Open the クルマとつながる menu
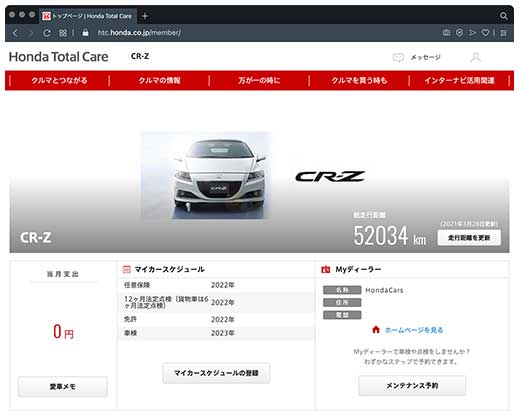The image size is (519, 420). point(59,80)
